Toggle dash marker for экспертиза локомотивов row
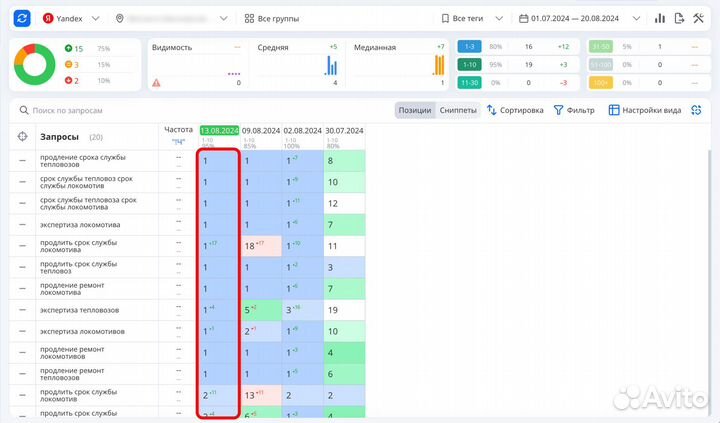The width and height of the screenshot is (720, 423). [22, 331]
